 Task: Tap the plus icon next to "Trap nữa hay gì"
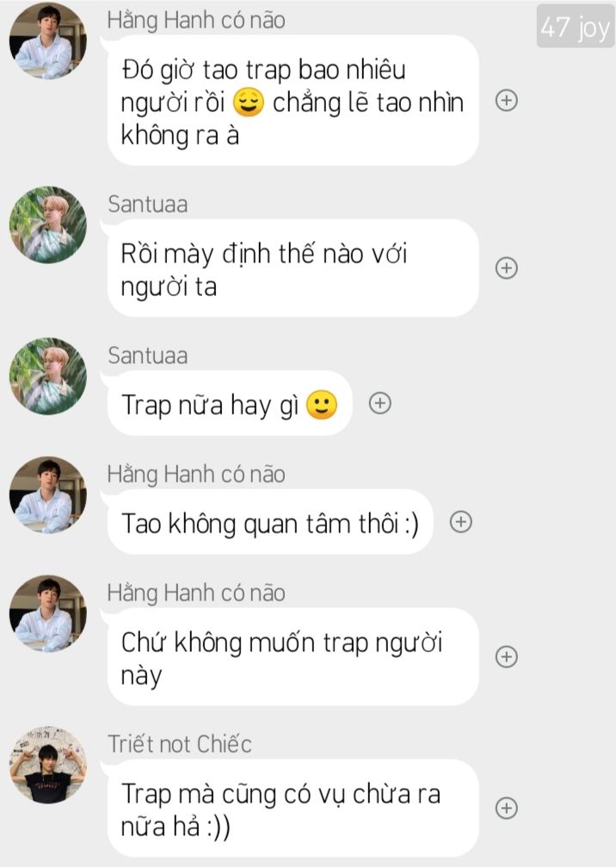point(380,403)
